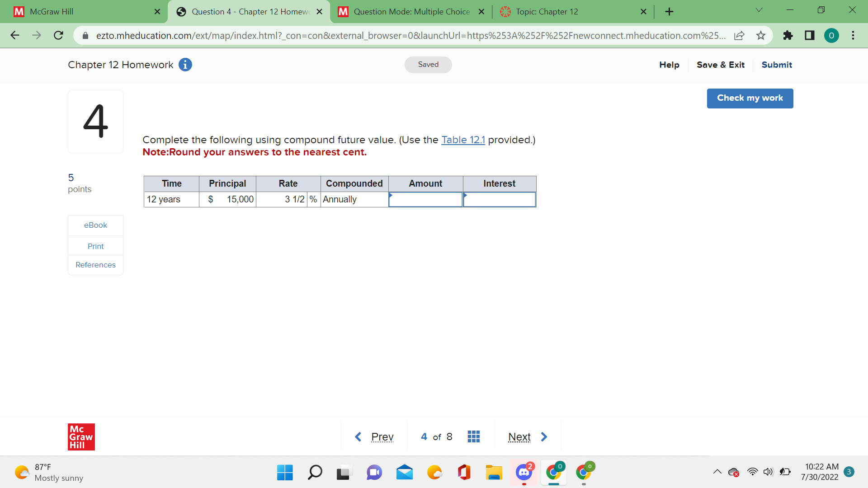Expand hidden icons in the system tray
The image size is (868, 488).
[x=717, y=471]
